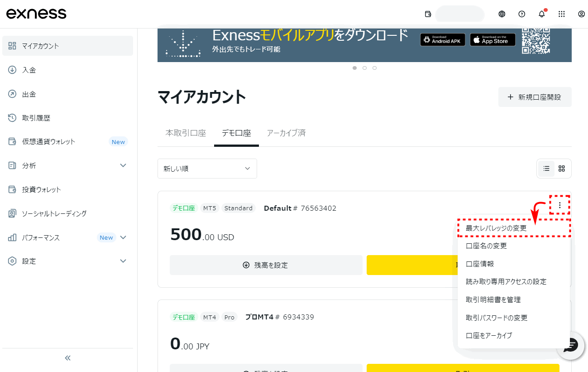
Task: Open the user profile icon
Action: pos(582,14)
